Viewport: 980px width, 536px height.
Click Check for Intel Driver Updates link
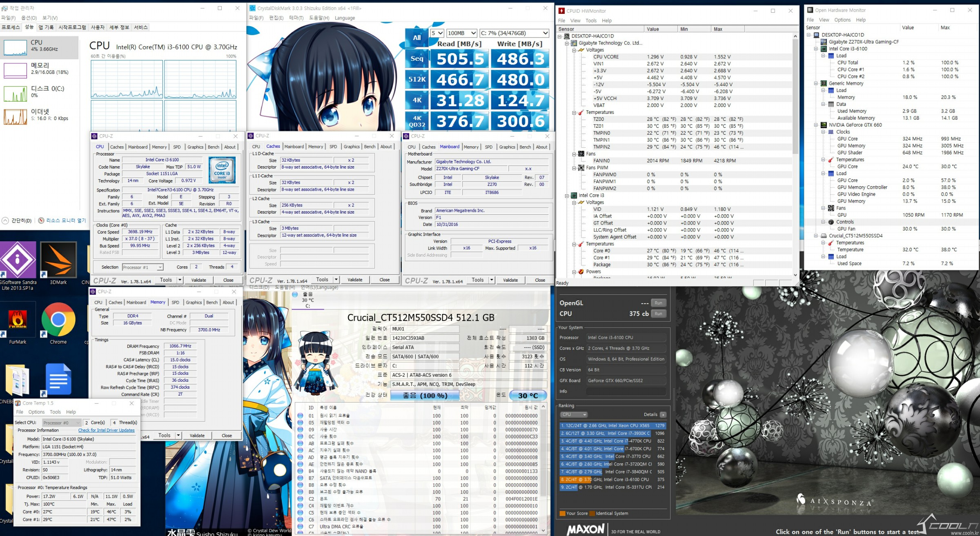coord(106,430)
